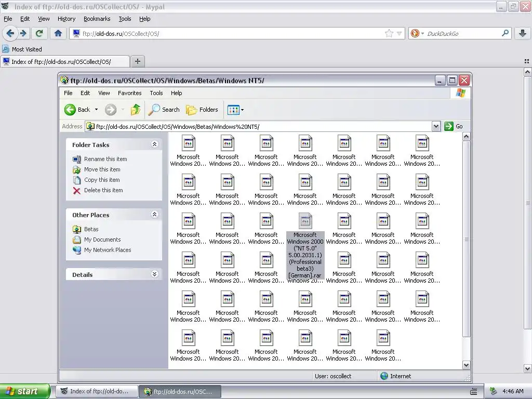Screen dimensions: 532x399
Task: Open Explorer File menu
Action: click(x=68, y=93)
